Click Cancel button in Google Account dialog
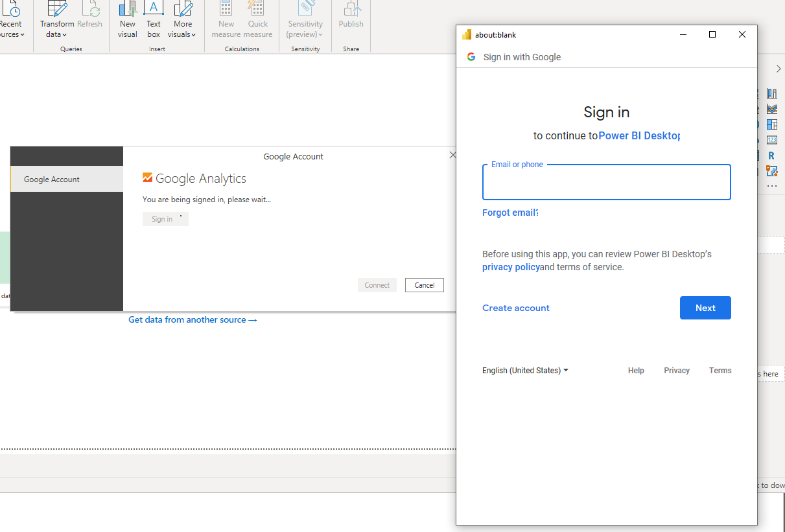 click(x=425, y=285)
